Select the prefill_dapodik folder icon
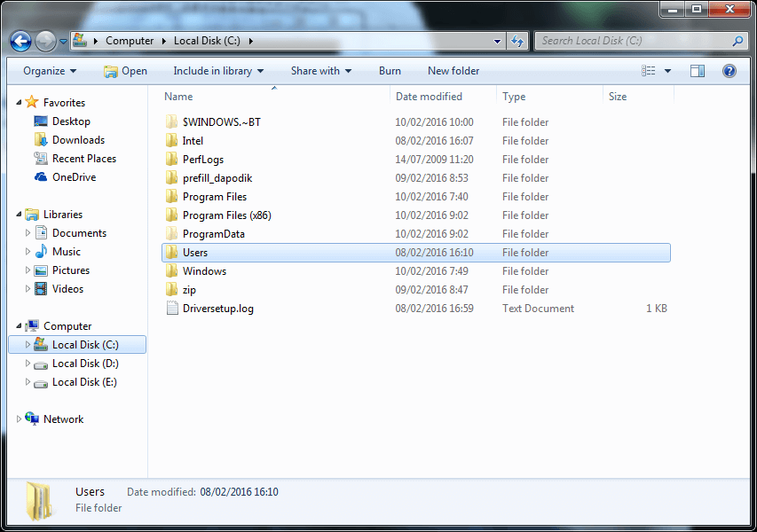This screenshot has height=532, width=757. pyautogui.click(x=171, y=178)
